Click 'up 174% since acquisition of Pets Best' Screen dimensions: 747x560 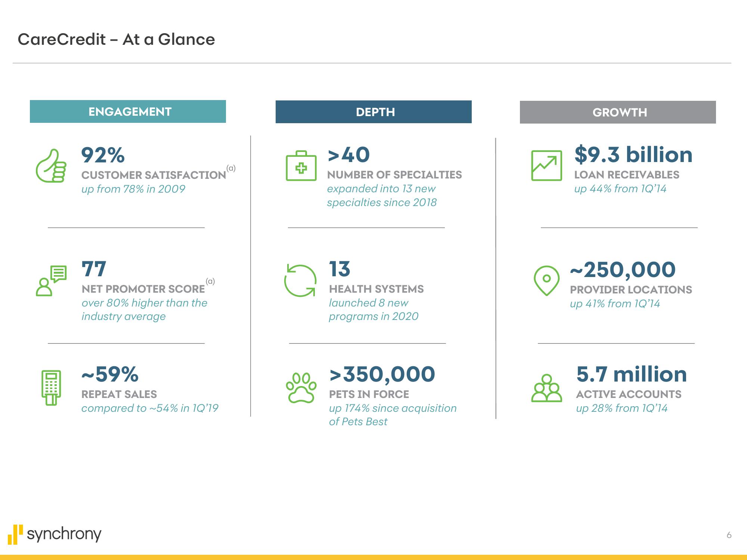click(393, 415)
